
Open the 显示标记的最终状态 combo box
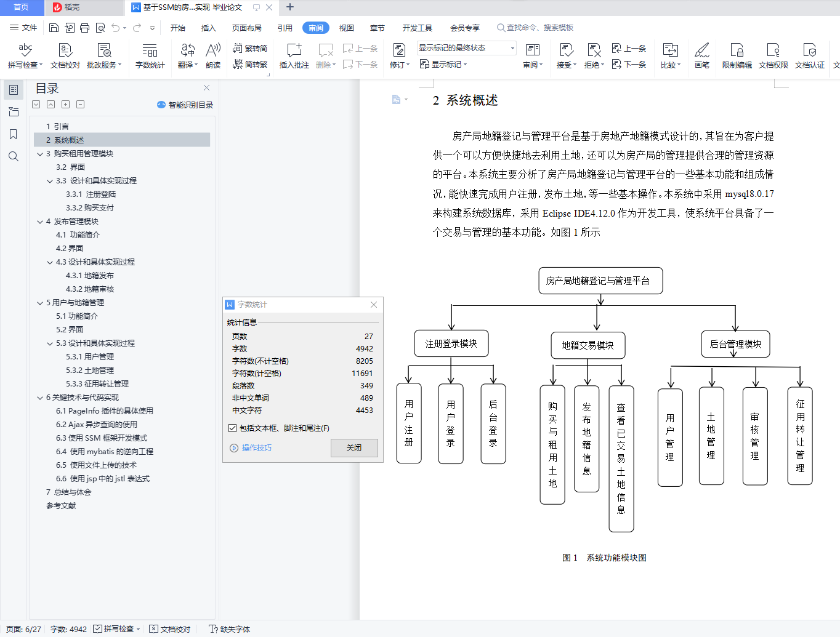(467, 48)
